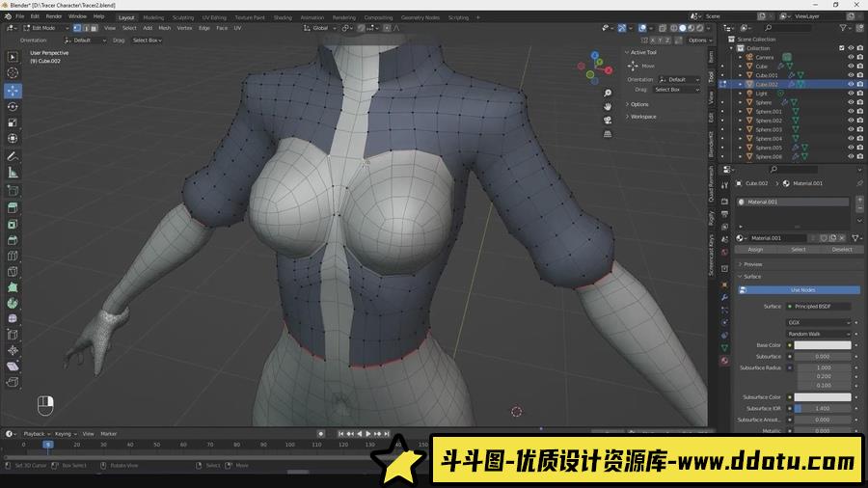868x488 pixels.
Task: Select the Spin tool
Action: pyautogui.click(x=13, y=303)
